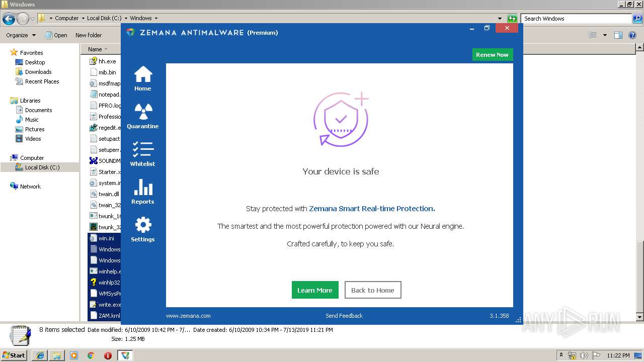Image resolution: width=644 pixels, height=362 pixels.
Task: Open the view options dropdown arrow
Action: pos(605,35)
